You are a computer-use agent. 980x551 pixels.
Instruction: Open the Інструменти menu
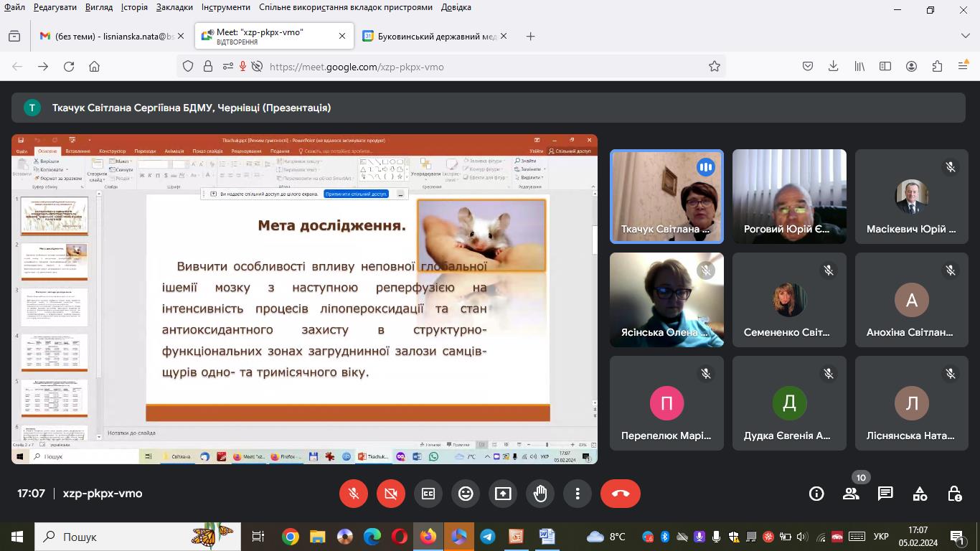point(226,7)
